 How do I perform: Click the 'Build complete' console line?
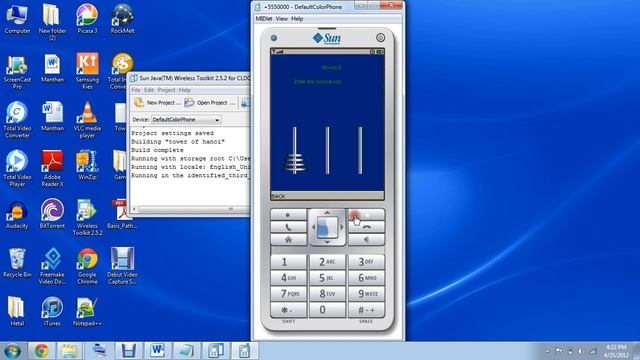pyautogui.click(x=158, y=150)
